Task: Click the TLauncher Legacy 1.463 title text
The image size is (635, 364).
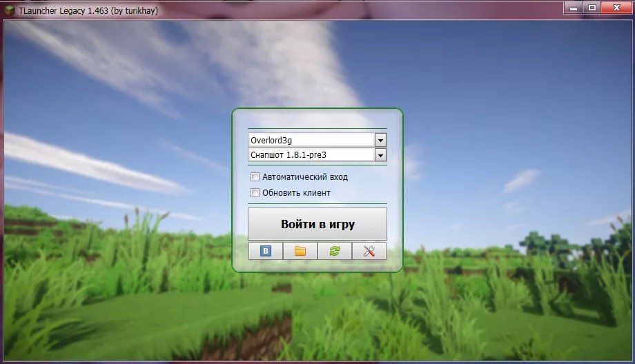Action: pyautogui.click(x=88, y=11)
